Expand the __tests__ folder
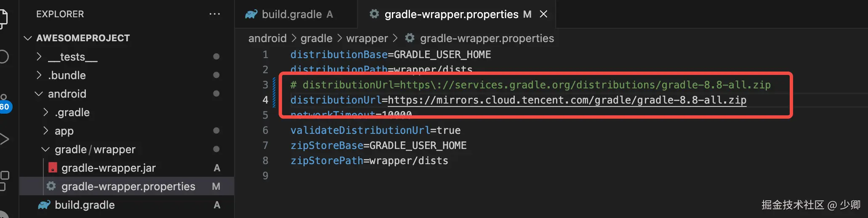868x218 pixels. pos(39,56)
